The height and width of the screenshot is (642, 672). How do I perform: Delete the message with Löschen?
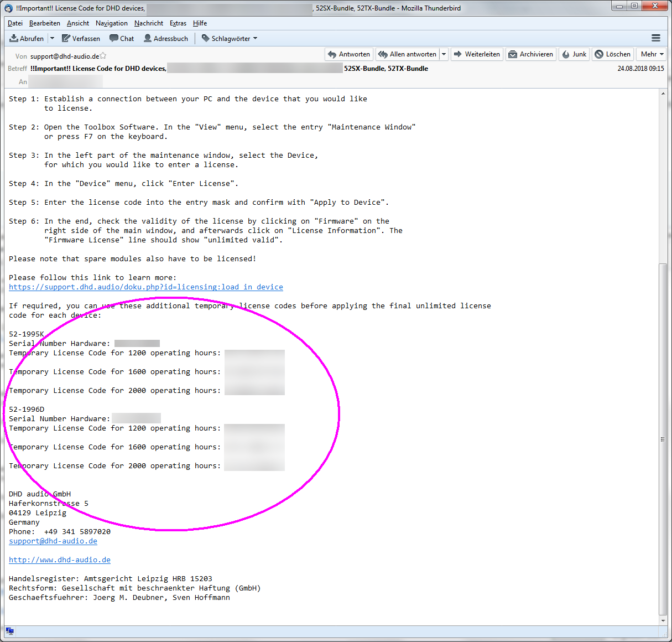pyautogui.click(x=613, y=54)
